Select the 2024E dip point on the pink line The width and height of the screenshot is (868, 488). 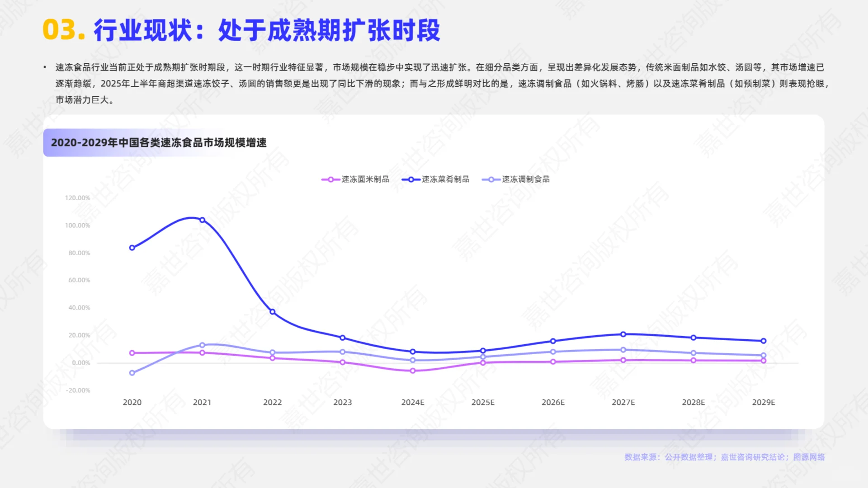(412, 371)
